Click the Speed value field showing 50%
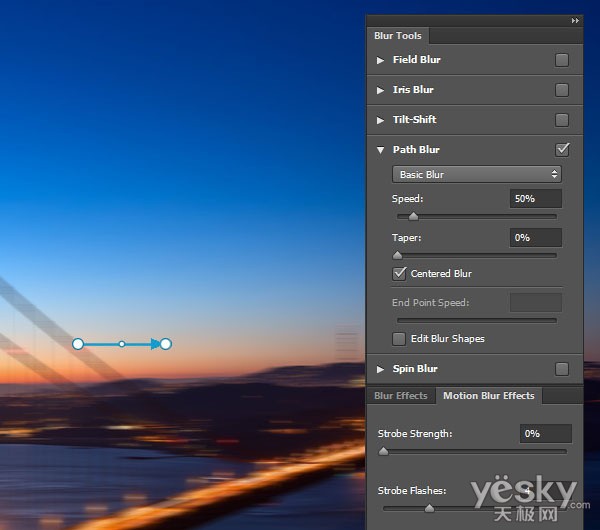This screenshot has height=530, width=600. tap(536, 199)
